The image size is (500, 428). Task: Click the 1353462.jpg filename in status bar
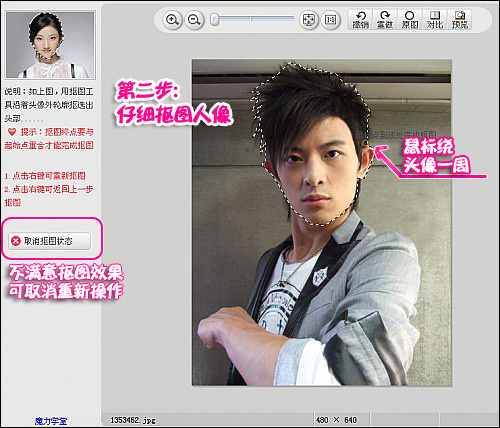[x=133, y=420]
